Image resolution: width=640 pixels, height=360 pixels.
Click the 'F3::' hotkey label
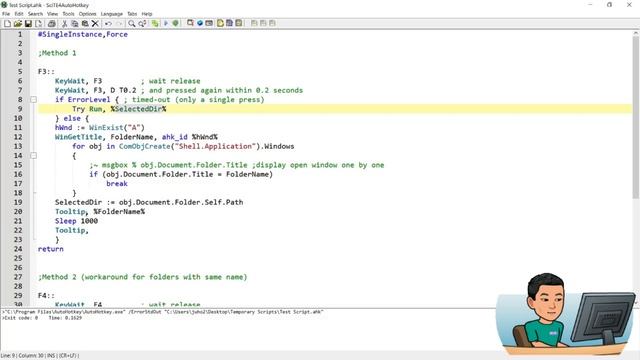point(46,71)
